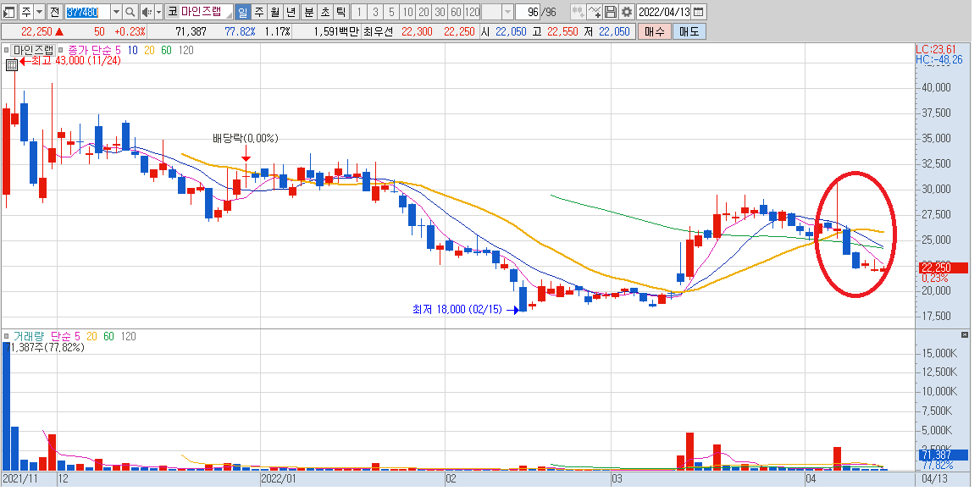This screenshot has width=980, height=491.
Task: Click the 마인즈랩 legend label on chart
Action: coord(34,50)
